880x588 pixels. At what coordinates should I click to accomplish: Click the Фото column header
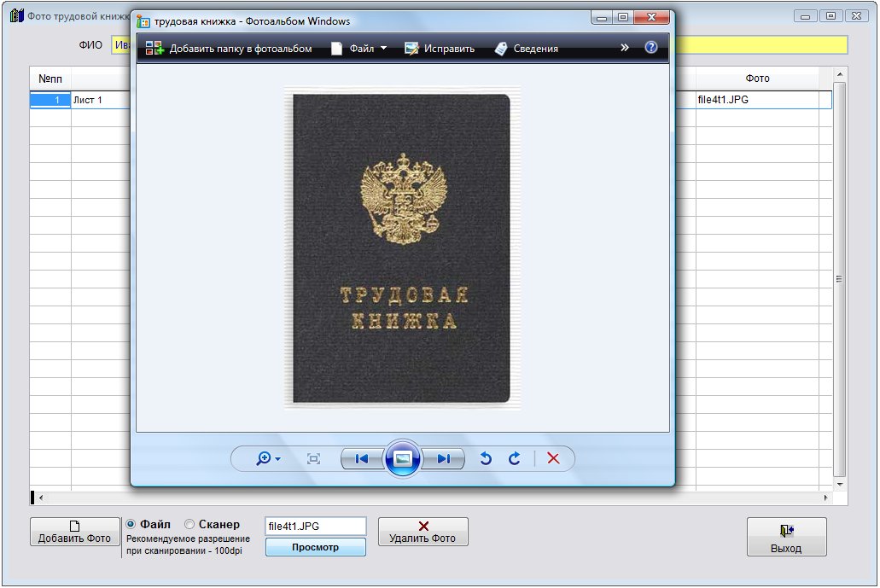pos(757,79)
